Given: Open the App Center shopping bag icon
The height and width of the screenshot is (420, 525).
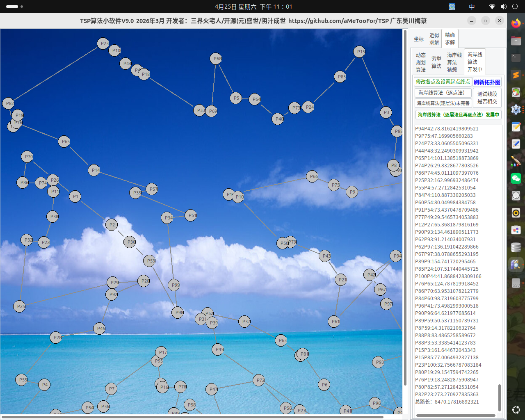Looking at the screenshot, I should [516, 230].
